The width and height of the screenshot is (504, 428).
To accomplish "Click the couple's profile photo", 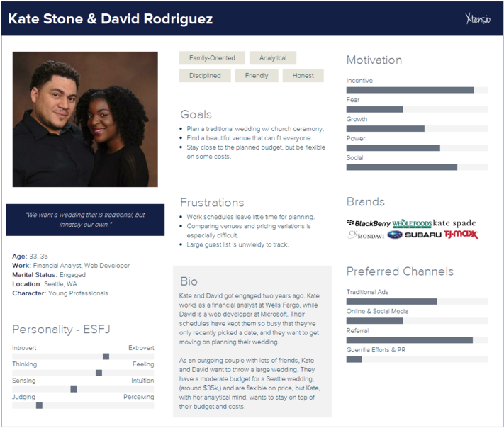I will point(85,119).
